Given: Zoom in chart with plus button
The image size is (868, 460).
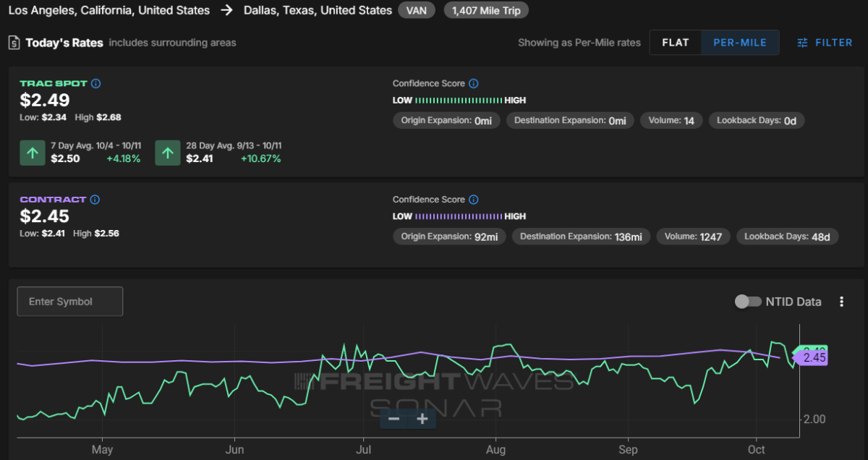Looking at the screenshot, I should coord(422,419).
